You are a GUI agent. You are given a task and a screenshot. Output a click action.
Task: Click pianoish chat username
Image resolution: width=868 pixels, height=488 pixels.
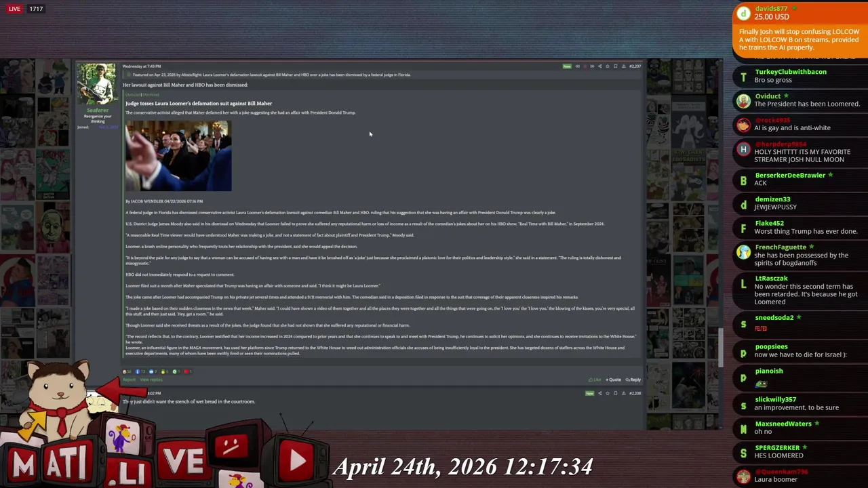(768, 371)
